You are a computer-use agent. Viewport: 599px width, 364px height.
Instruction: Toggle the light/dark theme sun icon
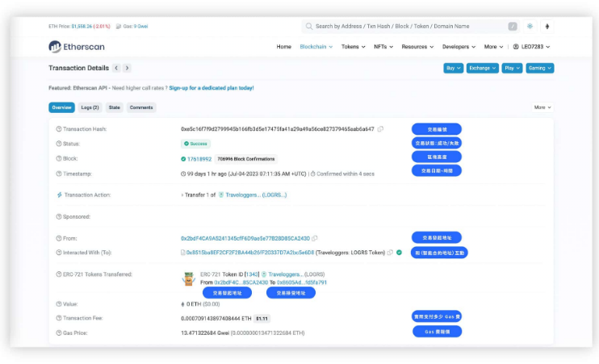[530, 27]
